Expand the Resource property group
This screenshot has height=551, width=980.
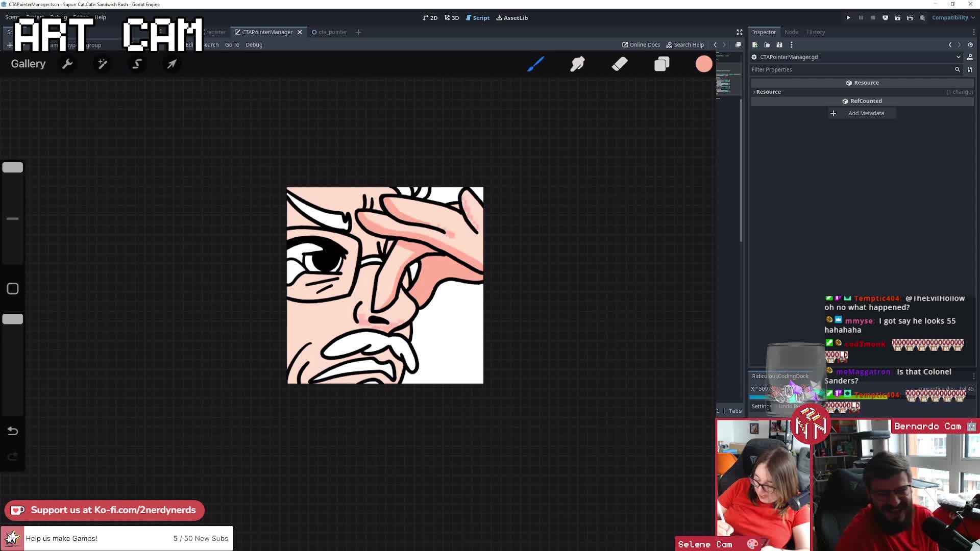tap(863, 92)
